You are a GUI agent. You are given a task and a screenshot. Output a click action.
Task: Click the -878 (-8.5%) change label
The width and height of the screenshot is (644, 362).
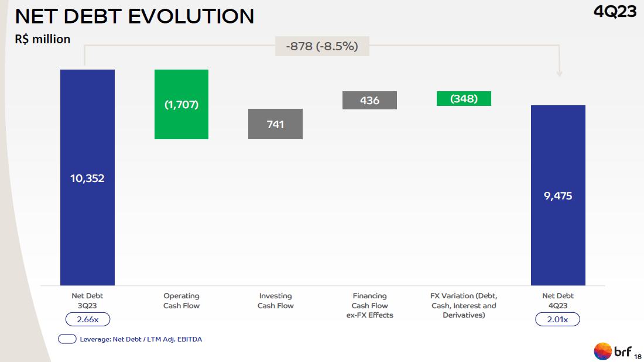pos(322,46)
